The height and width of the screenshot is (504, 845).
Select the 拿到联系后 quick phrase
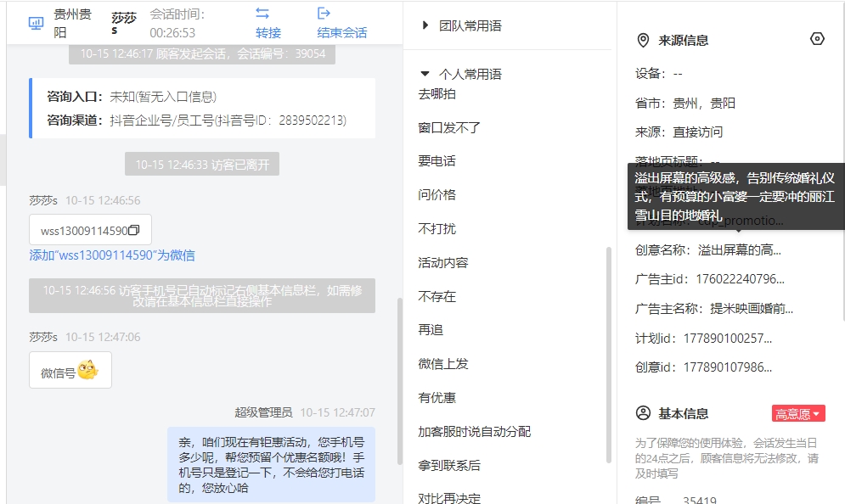(x=449, y=466)
